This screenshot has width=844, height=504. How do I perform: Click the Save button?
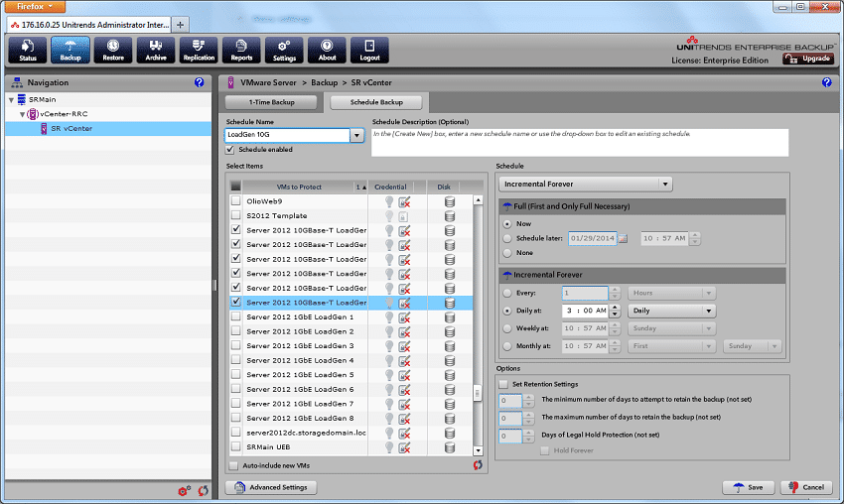pyautogui.click(x=749, y=487)
